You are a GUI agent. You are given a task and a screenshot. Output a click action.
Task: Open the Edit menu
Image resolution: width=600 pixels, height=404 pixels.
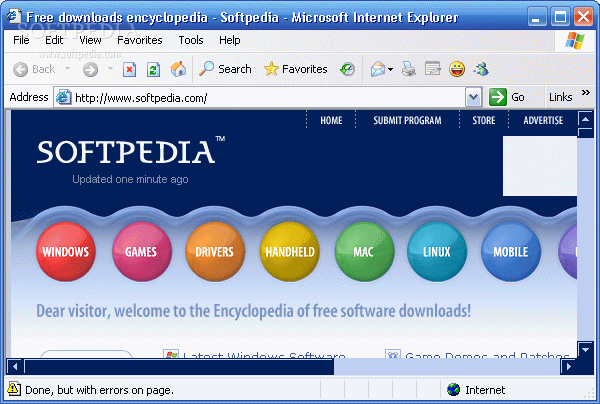coord(54,40)
